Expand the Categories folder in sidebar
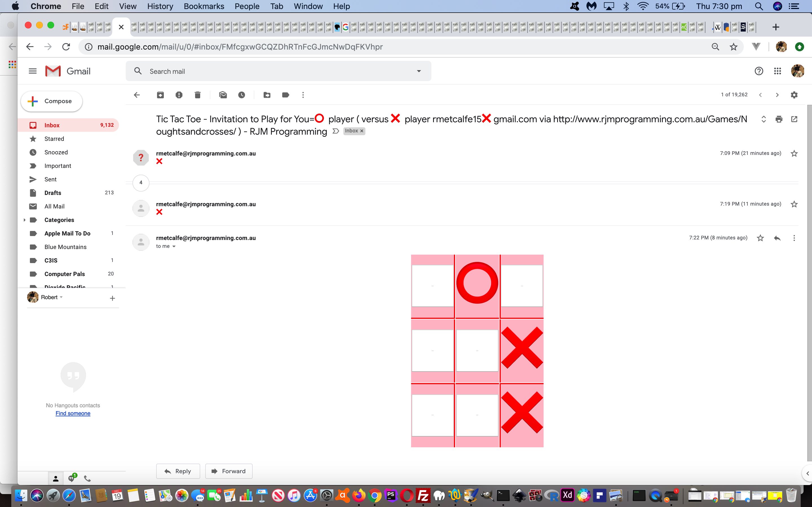This screenshot has width=812, height=507. coord(25,220)
